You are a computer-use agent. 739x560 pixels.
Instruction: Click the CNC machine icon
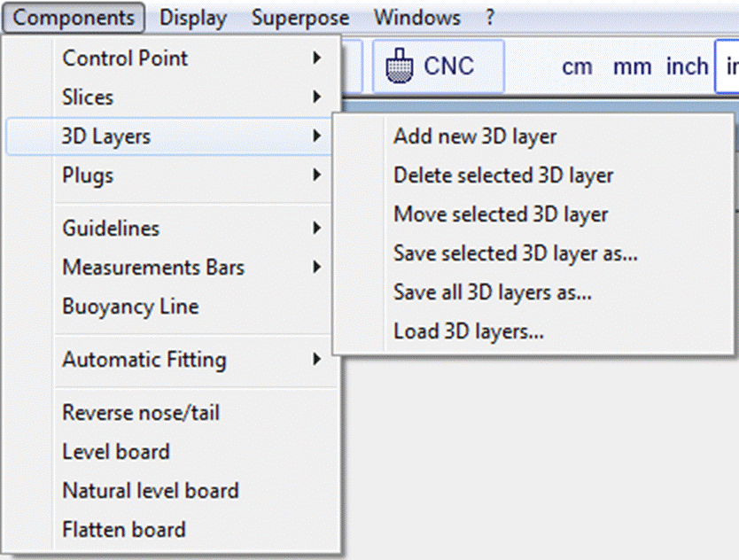pyautogui.click(x=401, y=65)
